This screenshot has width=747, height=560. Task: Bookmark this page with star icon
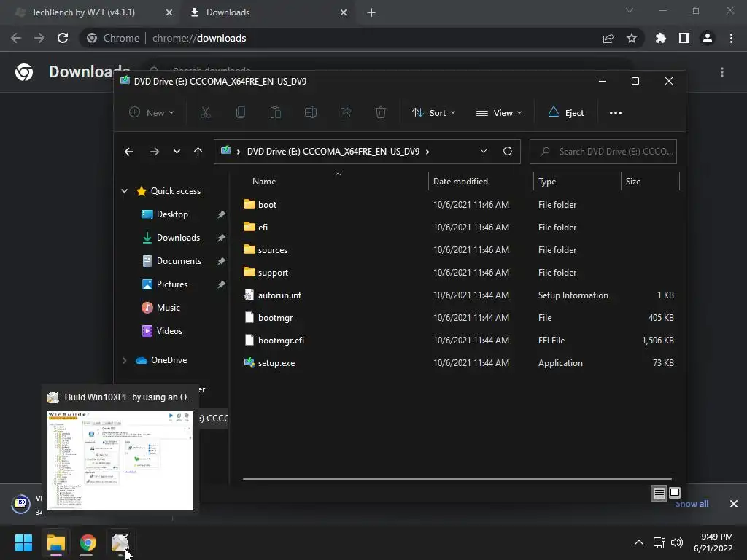[632, 38]
